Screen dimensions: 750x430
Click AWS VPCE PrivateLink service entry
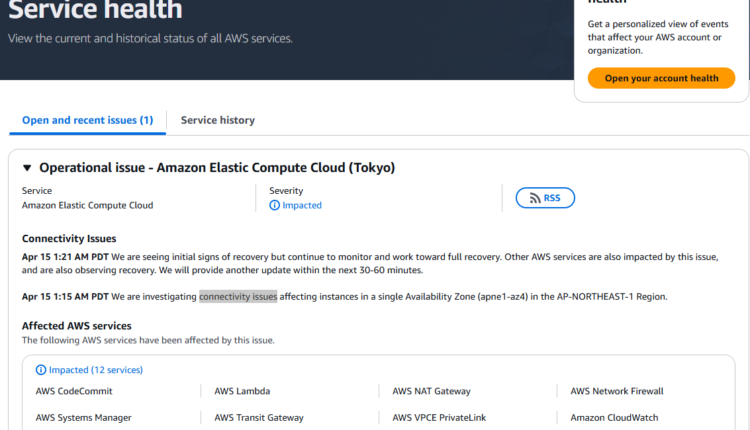439,417
